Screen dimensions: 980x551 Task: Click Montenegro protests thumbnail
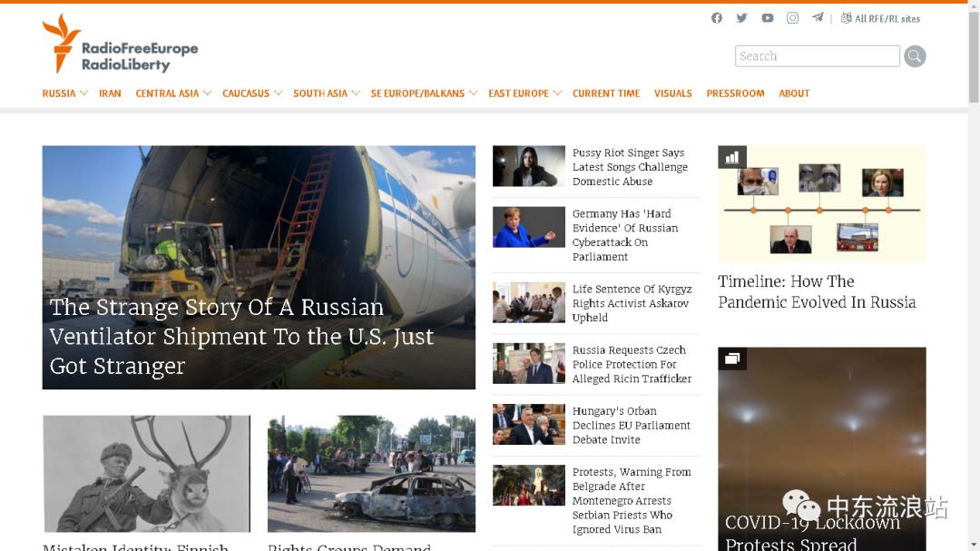pos(529,486)
